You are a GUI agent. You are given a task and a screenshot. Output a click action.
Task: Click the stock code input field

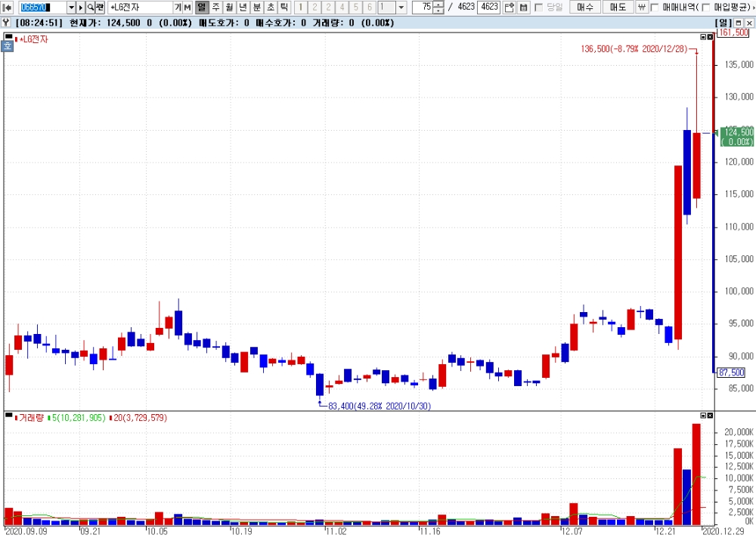(x=42, y=8)
